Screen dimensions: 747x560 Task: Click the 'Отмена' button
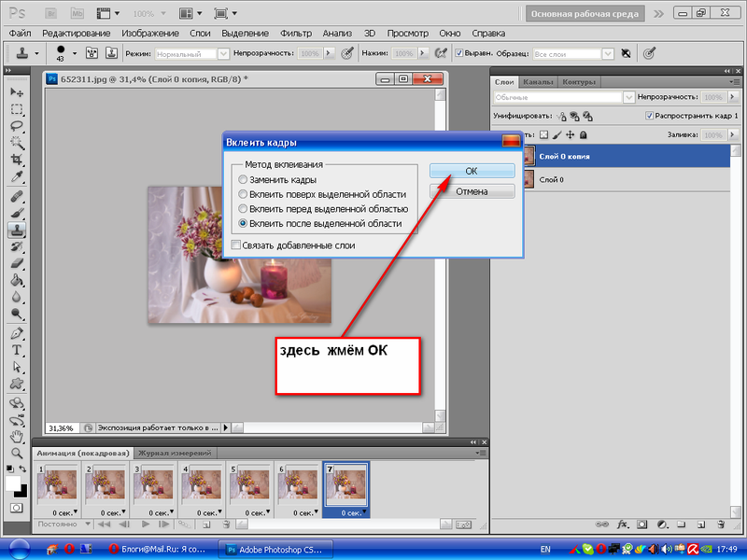(x=472, y=191)
